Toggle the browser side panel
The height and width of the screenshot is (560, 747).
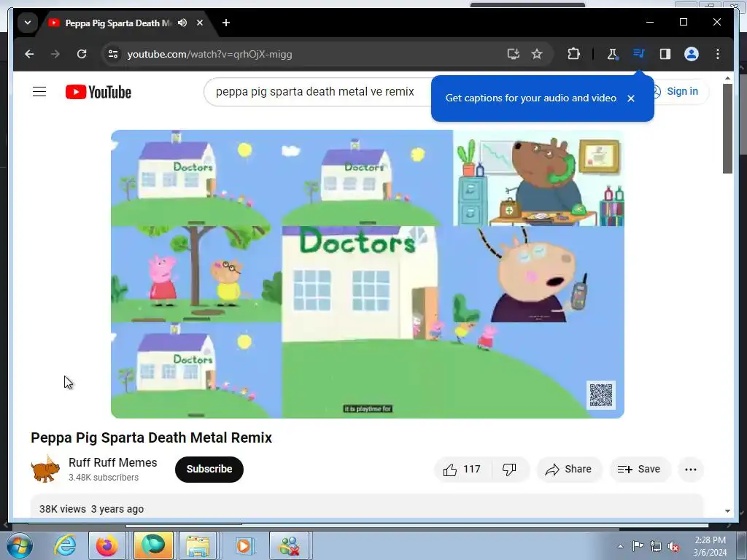pos(665,54)
